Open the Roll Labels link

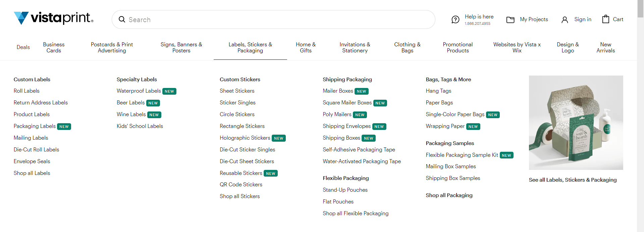26,91
